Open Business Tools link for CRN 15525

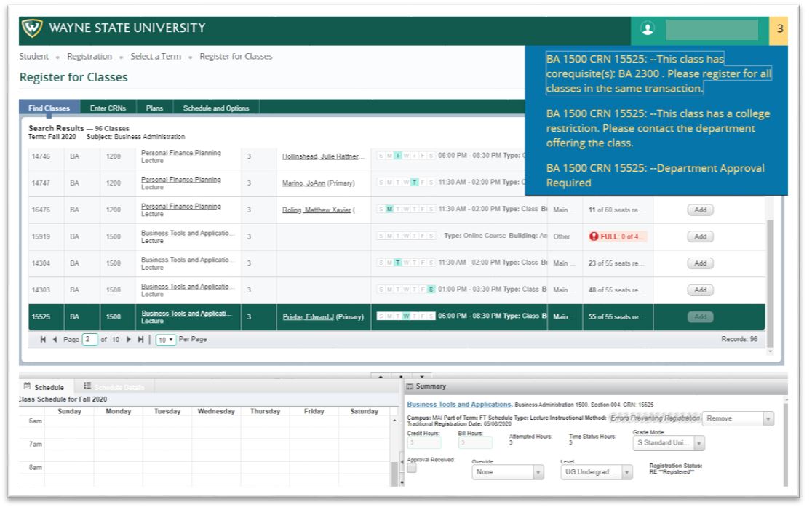pyautogui.click(x=187, y=314)
